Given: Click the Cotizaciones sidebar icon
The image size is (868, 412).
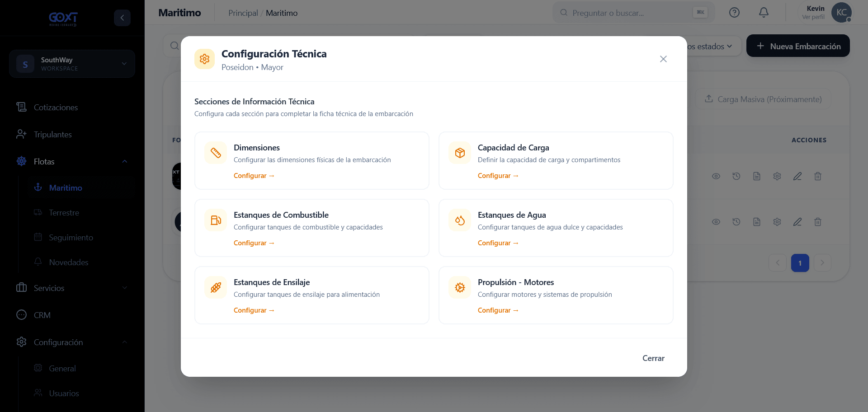Looking at the screenshot, I should coord(21,107).
